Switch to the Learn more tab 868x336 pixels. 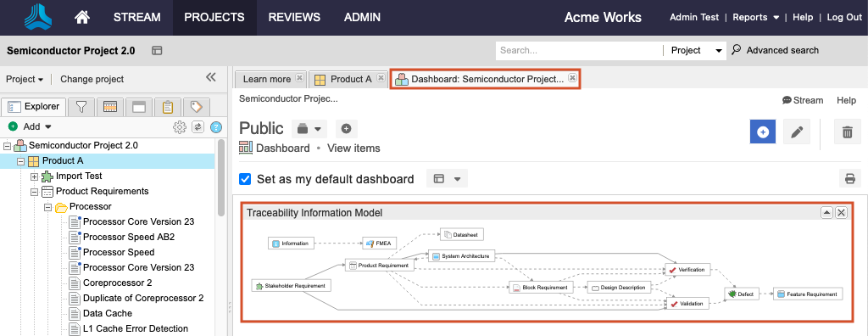coord(267,79)
